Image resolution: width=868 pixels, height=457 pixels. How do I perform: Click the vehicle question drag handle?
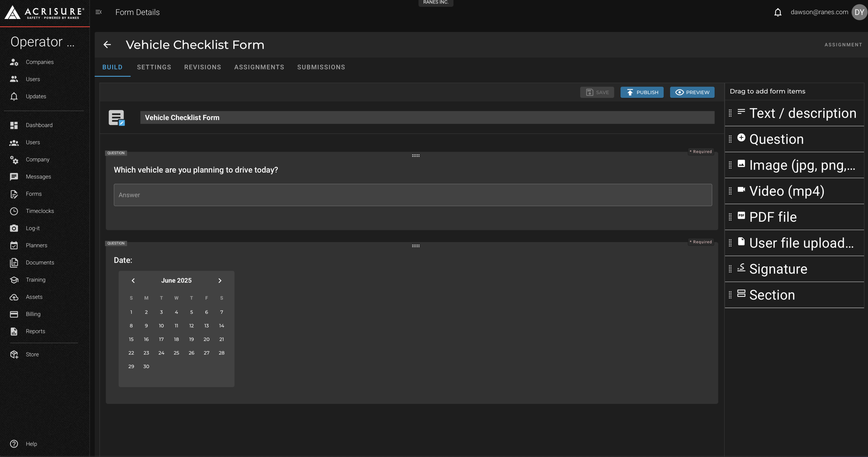point(416,156)
